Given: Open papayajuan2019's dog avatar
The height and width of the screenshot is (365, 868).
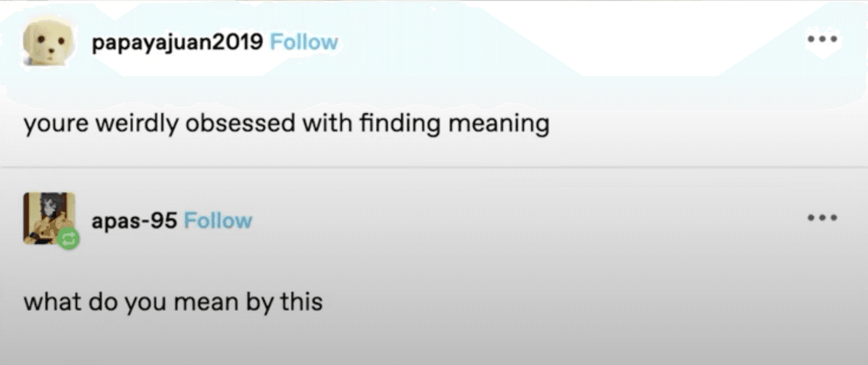Looking at the screenshot, I should [49, 41].
